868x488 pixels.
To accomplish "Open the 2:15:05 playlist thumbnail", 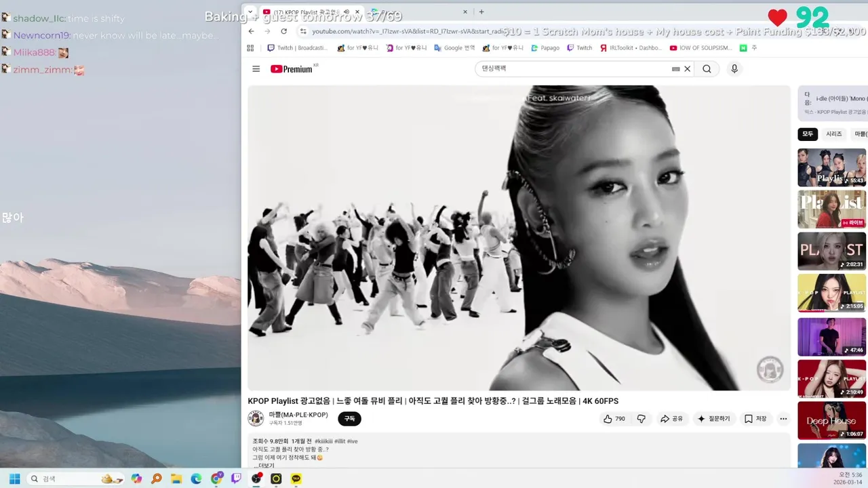I will [831, 293].
